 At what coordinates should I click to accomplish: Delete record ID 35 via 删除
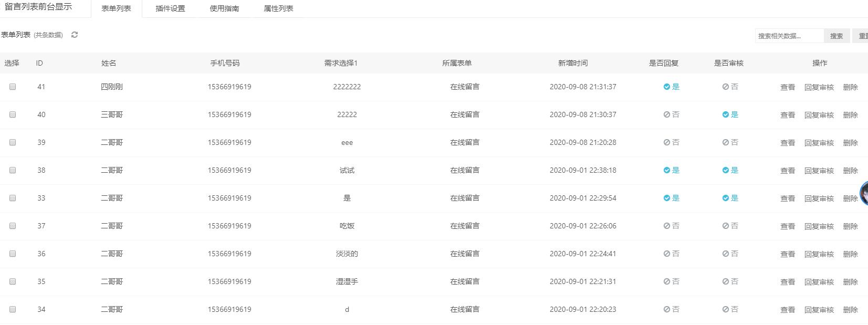pos(850,282)
